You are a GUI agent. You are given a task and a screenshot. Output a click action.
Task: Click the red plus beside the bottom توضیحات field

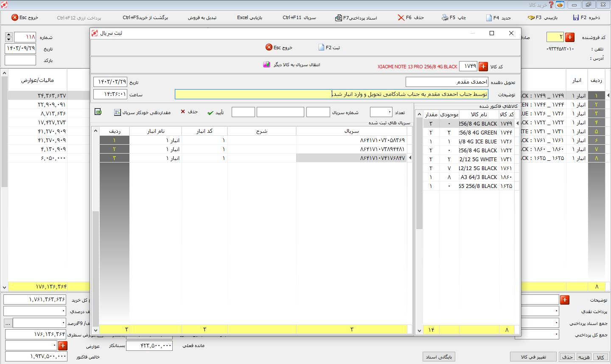(565, 300)
